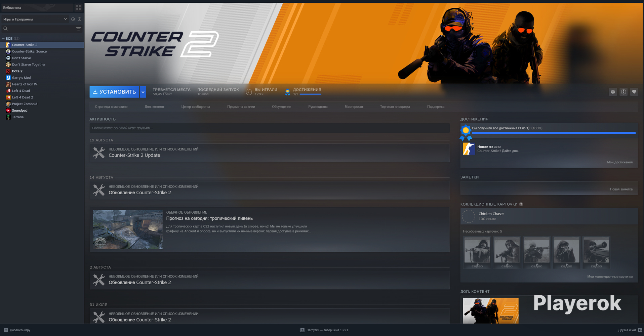Click the Left 4 Dead icon
The image size is (644, 336).
pos(8,91)
